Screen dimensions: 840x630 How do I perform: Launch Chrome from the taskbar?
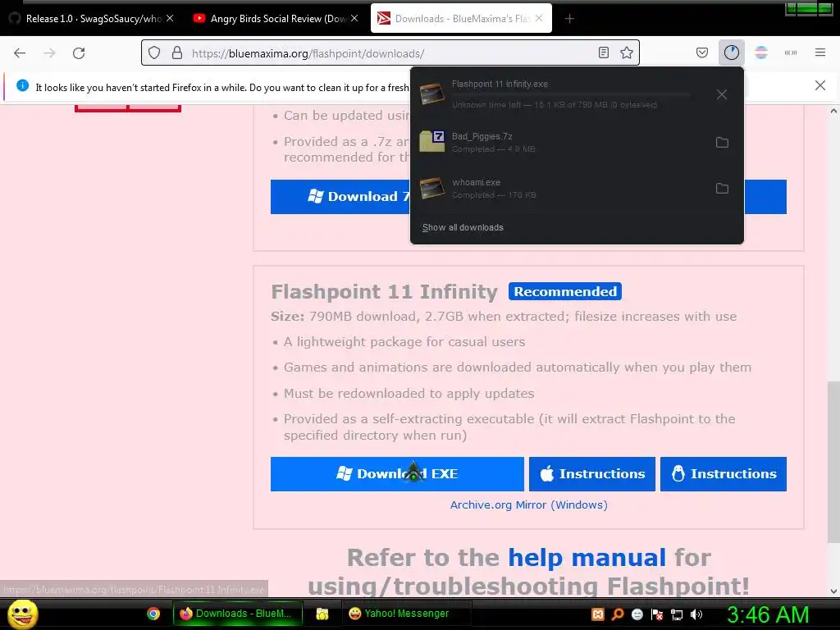tap(153, 614)
